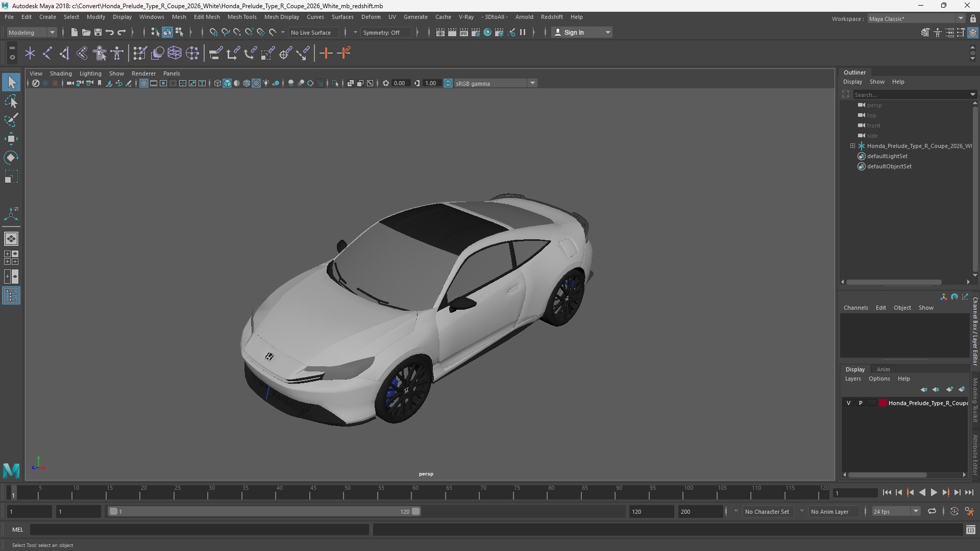This screenshot has height=551, width=980.
Task: Choose the Rotate tool in the toolbox
Action: 11,158
